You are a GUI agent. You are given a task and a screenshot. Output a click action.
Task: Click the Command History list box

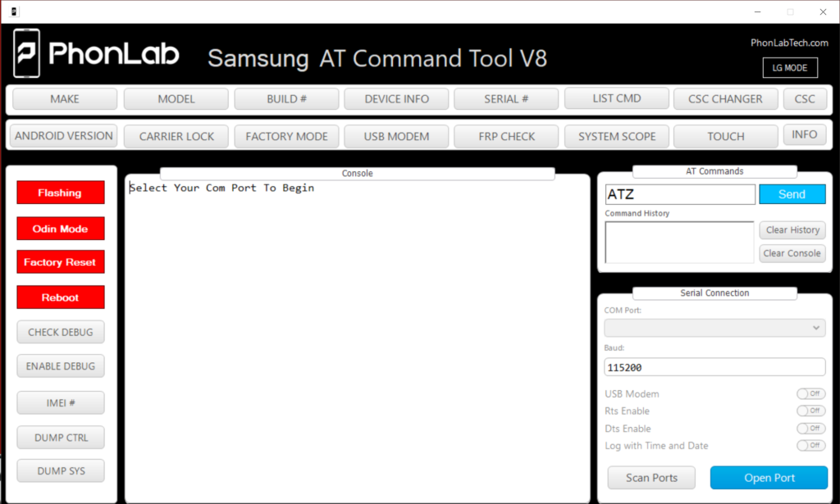[x=679, y=243]
